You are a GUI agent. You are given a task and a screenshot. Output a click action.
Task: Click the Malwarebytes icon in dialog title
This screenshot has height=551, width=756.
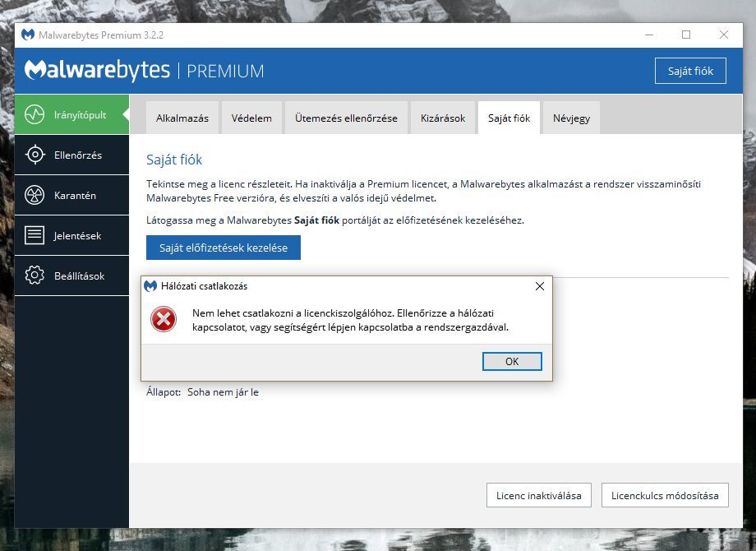click(x=150, y=286)
